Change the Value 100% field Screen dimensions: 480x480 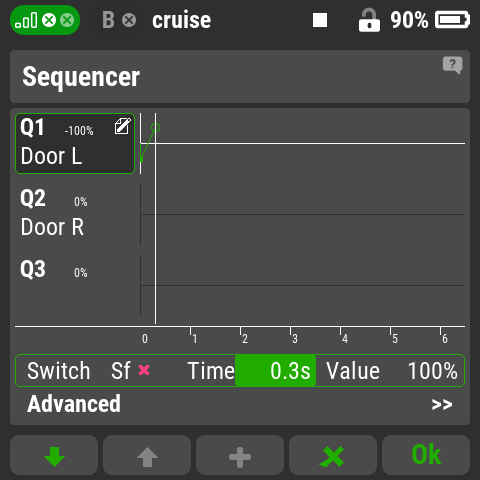pos(391,371)
